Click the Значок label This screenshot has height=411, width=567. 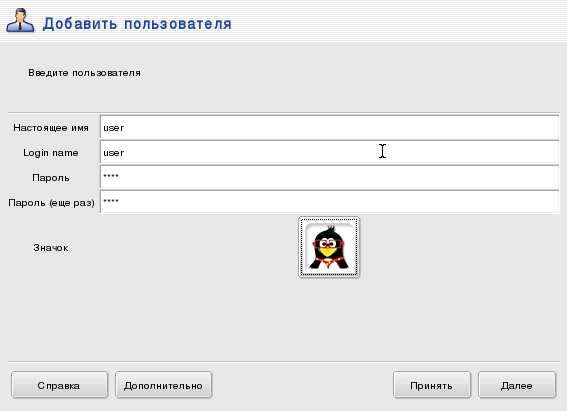[x=51, y=248]
